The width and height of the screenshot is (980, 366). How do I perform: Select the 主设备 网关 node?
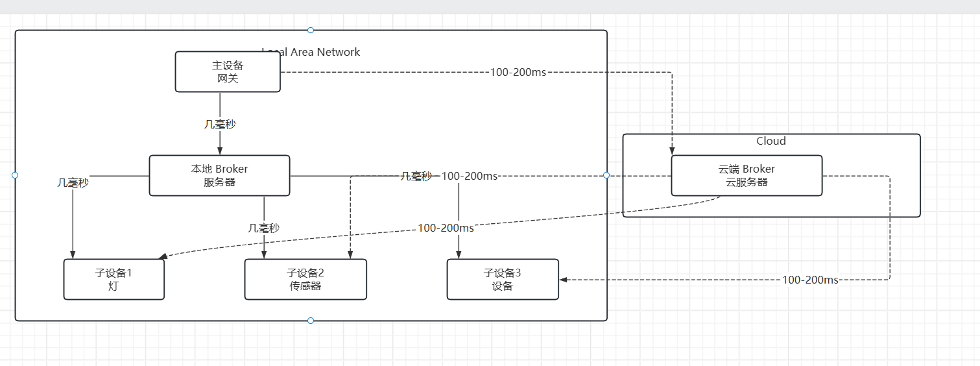228,72
